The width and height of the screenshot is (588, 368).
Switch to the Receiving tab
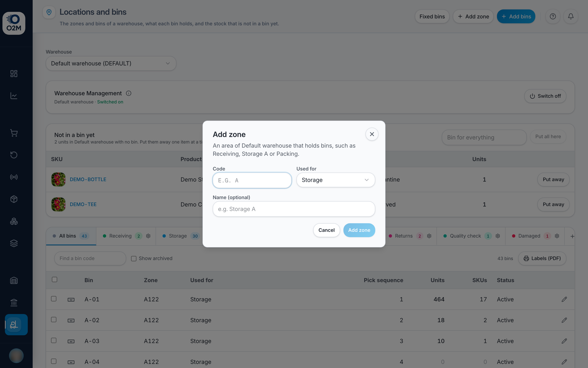pyautogui.click(x=126, y=236)
